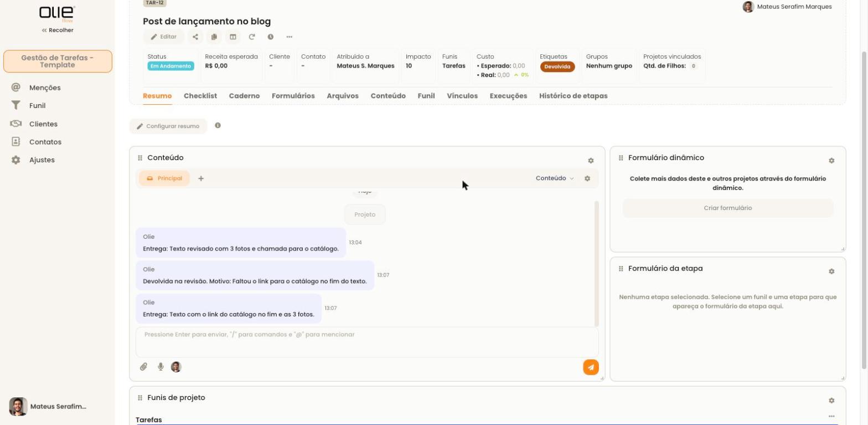Click the column layout icon in project toolbar
The height and width of the screenshot is (425, 868).
pos(233,37)
